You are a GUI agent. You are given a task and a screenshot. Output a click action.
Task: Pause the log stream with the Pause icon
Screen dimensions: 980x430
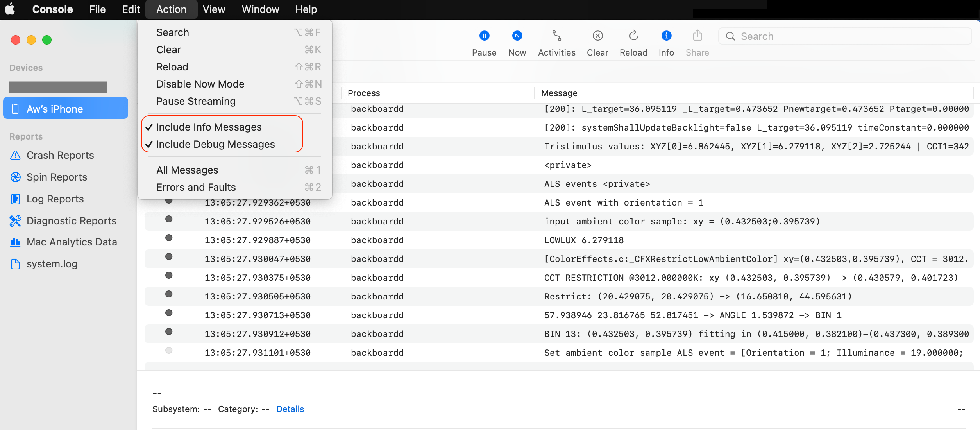[485, 36]
